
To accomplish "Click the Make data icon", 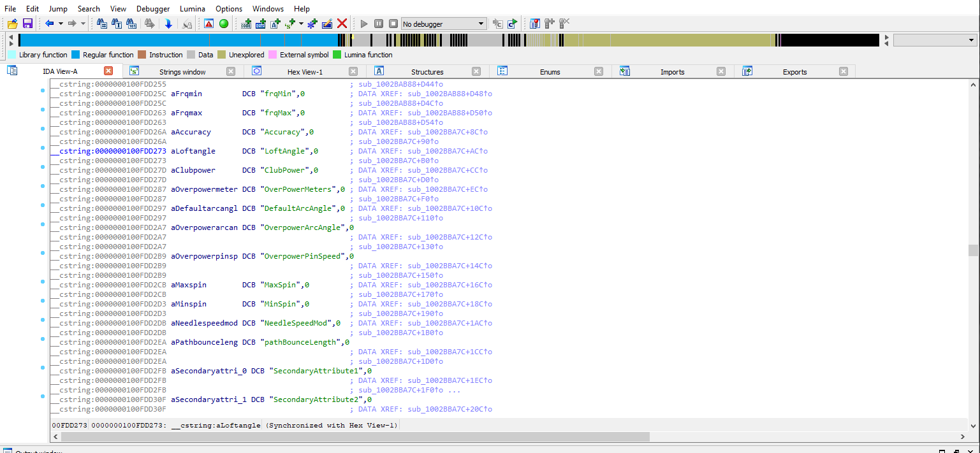I will (x=261, y=24).
